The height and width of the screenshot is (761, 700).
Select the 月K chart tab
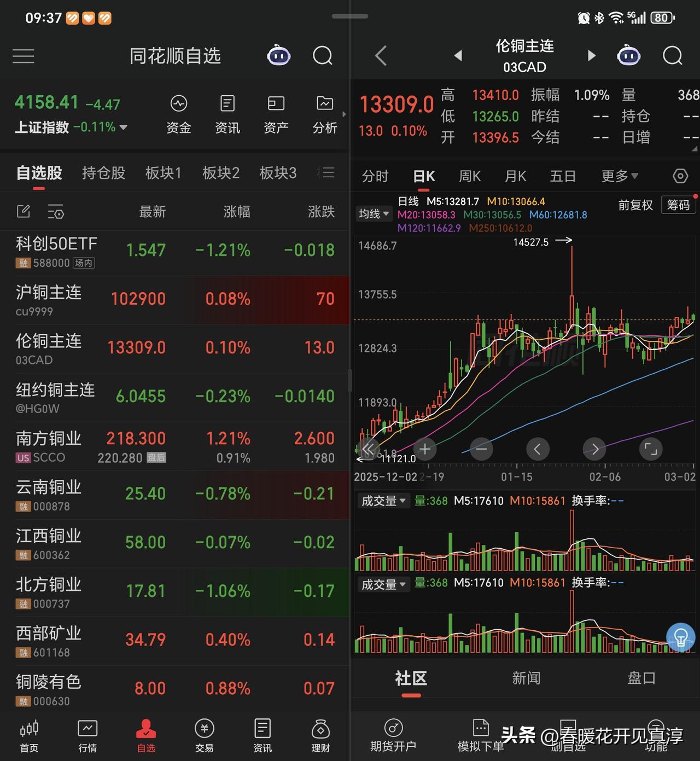(x=515, y=176)
